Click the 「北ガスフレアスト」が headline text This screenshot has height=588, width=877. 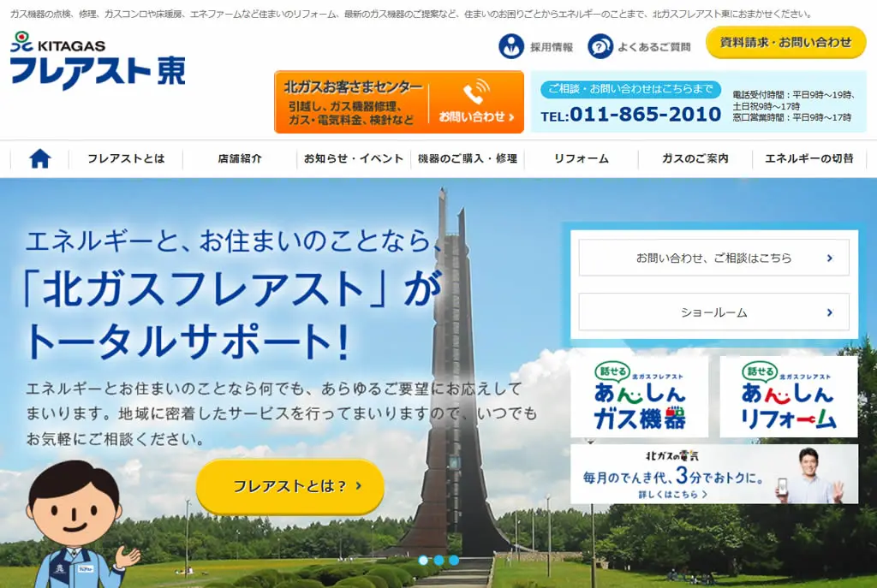(x=231, y=289)
